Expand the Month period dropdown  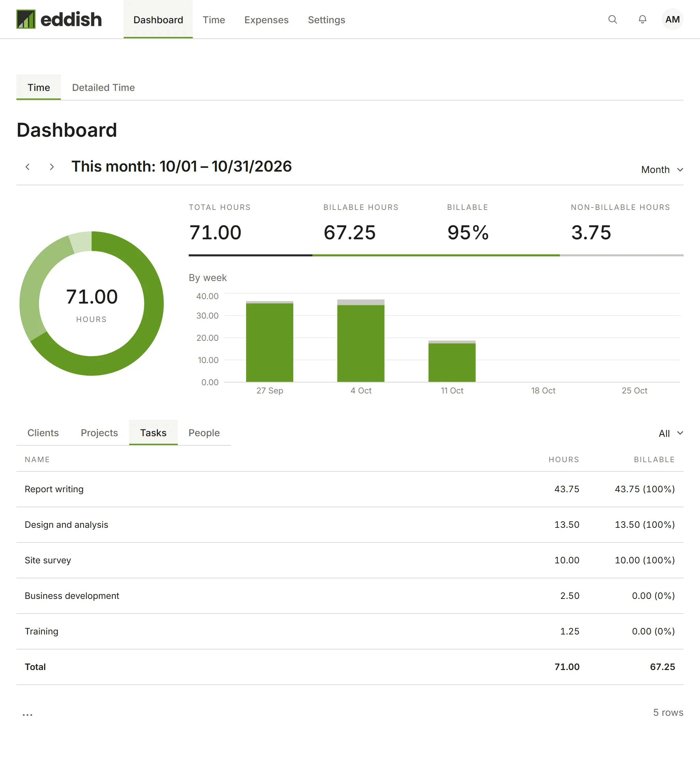[x=662, y=170]
